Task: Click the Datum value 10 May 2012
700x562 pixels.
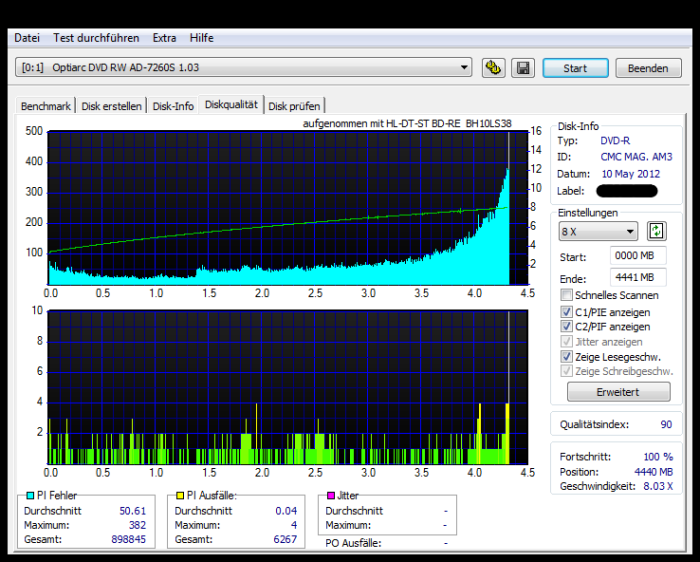Action: 630,174
